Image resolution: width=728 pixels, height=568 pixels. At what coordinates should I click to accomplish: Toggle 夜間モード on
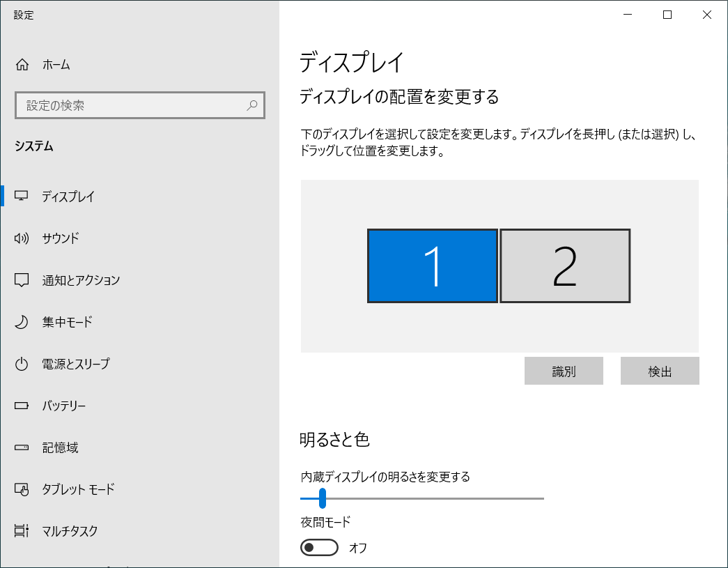(318, 546)
